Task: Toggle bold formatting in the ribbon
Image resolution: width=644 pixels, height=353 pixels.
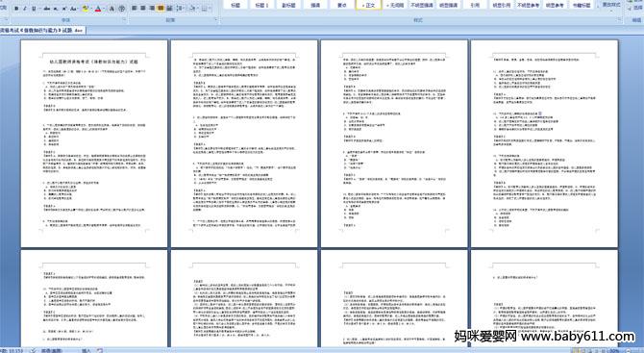Action: coord(16,9)
